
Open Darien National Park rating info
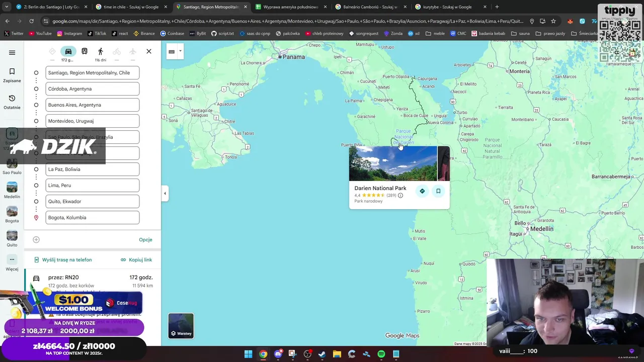(400, 196)
